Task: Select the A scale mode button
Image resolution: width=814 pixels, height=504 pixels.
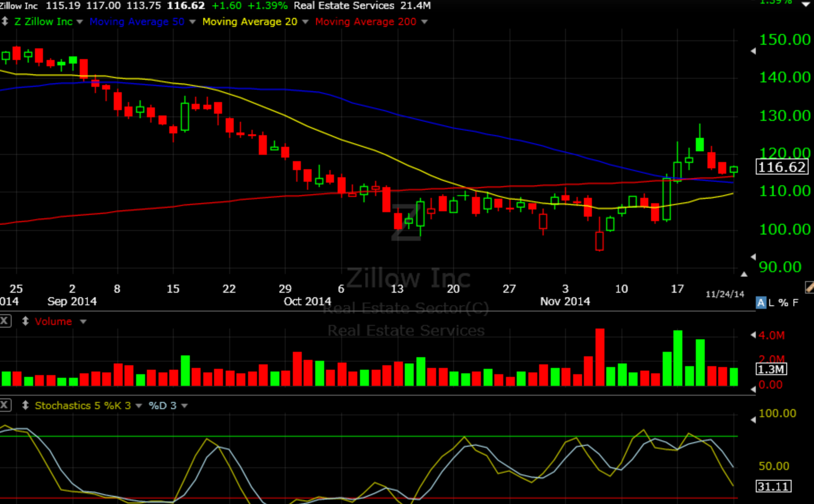Action: click(761, 303)
